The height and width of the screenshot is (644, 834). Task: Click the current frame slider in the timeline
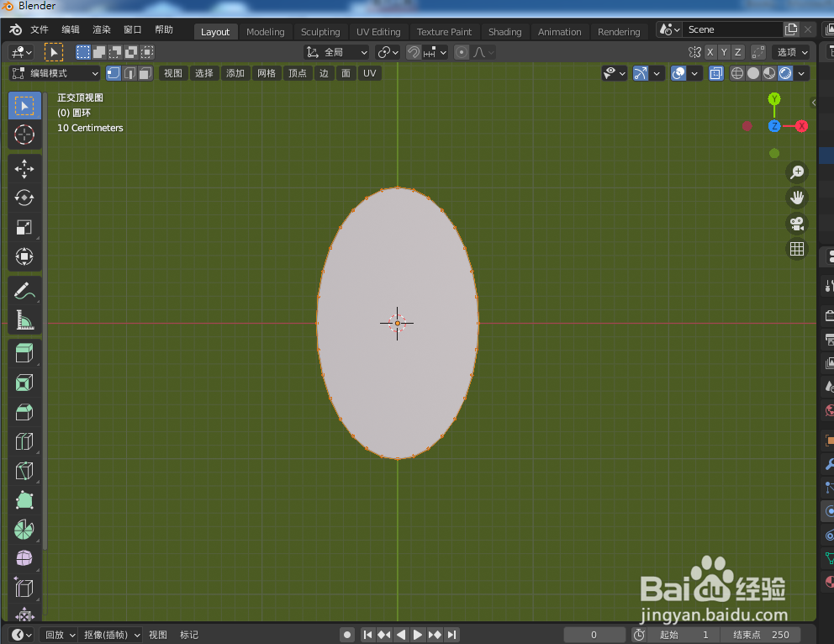click(594, 634)
